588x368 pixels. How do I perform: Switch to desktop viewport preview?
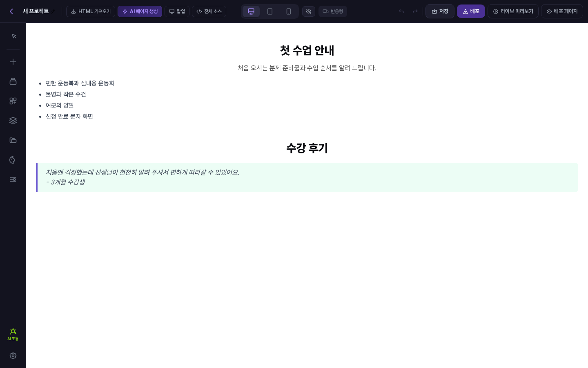(x=251, y=11)
